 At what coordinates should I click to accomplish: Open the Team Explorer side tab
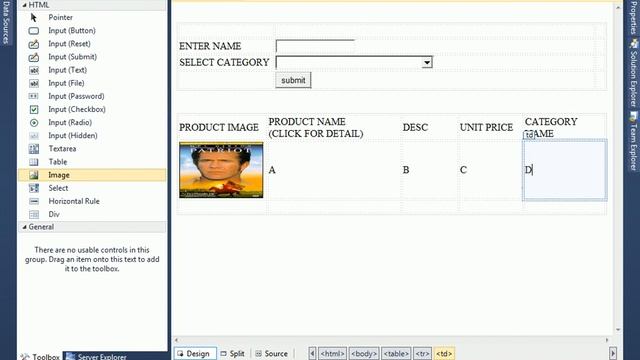(x=633, y=141)
